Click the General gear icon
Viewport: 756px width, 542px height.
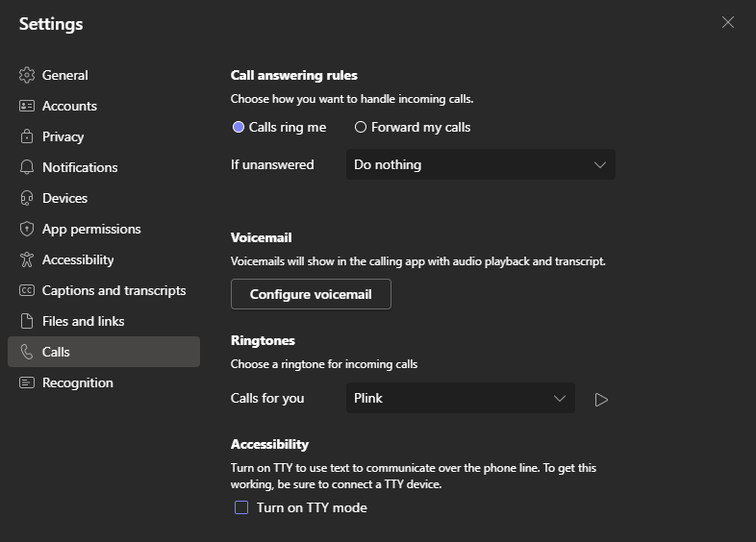pos(27,75)
